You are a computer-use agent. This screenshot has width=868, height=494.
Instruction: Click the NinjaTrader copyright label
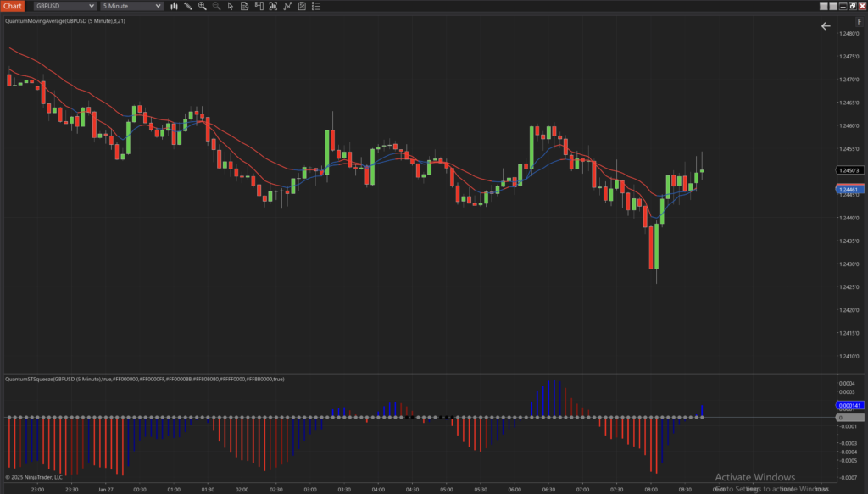coord(34,475)
